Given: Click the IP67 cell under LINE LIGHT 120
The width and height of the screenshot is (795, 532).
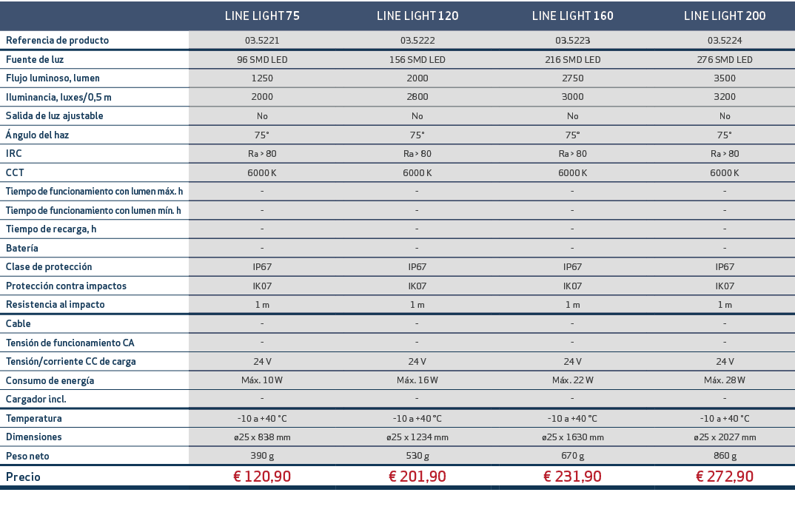Looking at the screenshot, I should tap(417, 266).
